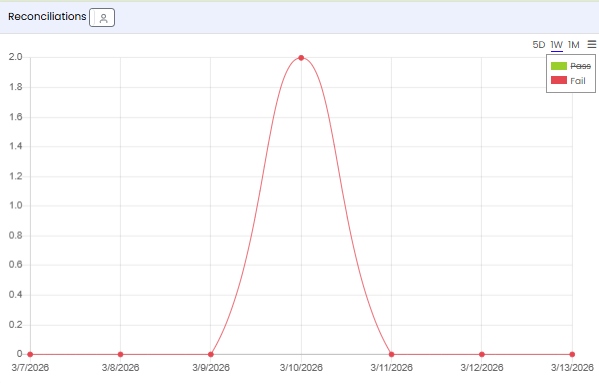Click the data point on 3/8/2026
Image resolution: width=599 pixels, height=383 pixels.
(x=120, y=354)
